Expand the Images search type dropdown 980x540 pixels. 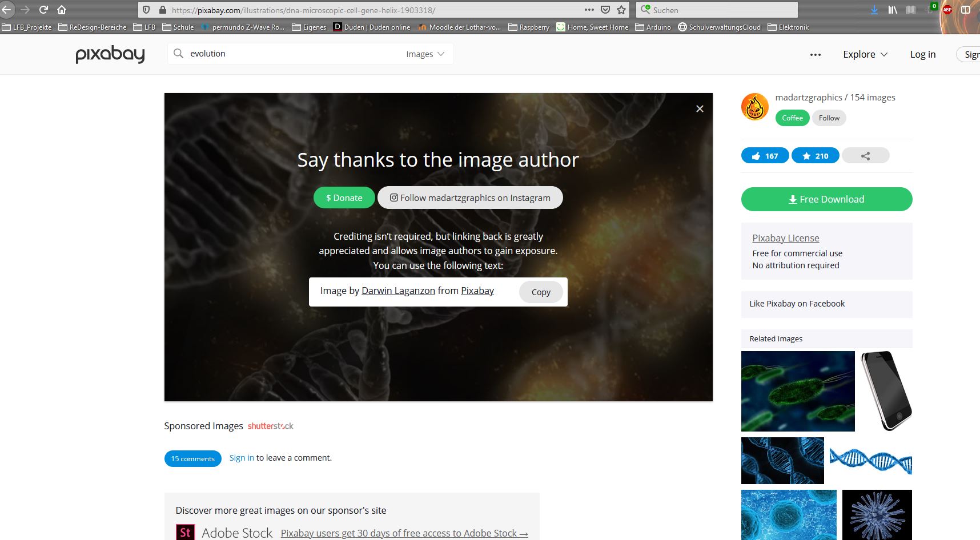(x=425, y=54)
